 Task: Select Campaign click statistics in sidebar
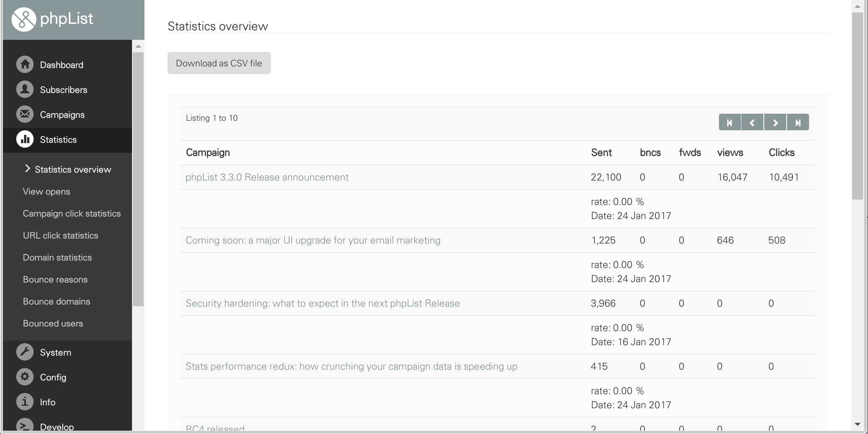tap(72, 214)
